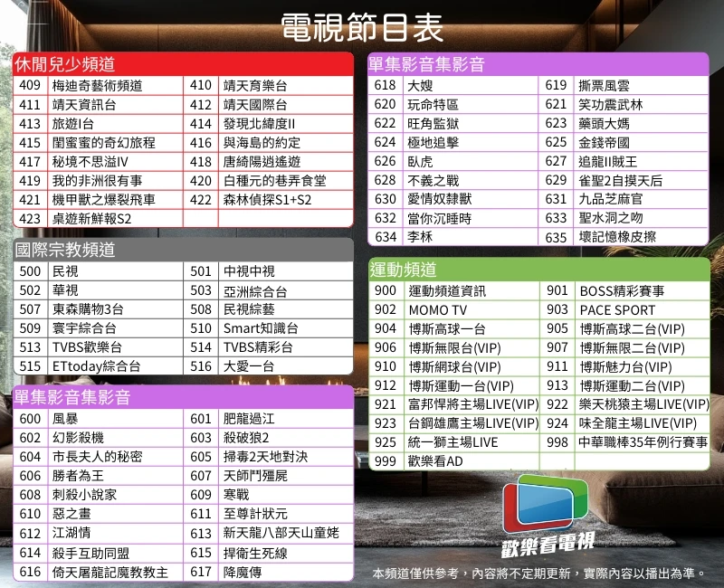Select channel 500 民視
Screen dimensions: 724x588
pos(65,271)
